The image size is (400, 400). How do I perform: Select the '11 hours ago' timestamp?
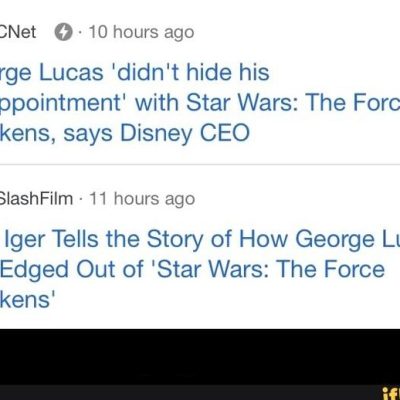(x=142, y=199)
